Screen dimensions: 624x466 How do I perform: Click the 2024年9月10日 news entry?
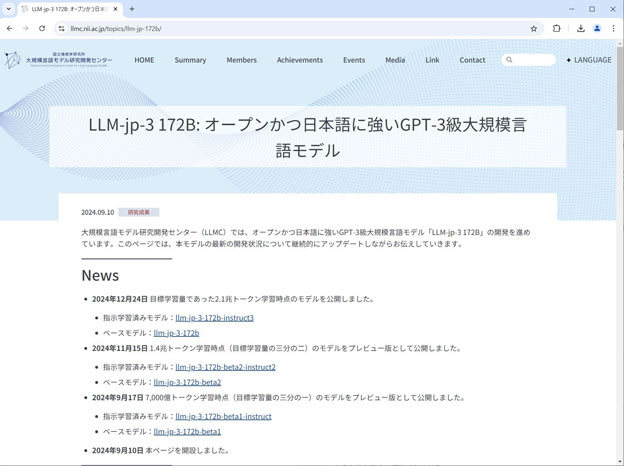tap(161, 450)
